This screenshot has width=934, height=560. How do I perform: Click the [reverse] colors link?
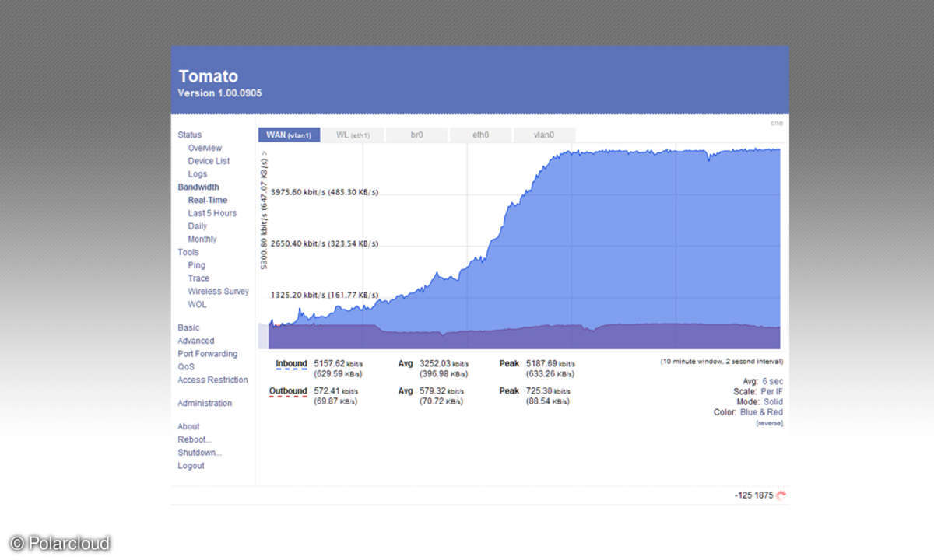pyautogui.click(x=769, y=423)
